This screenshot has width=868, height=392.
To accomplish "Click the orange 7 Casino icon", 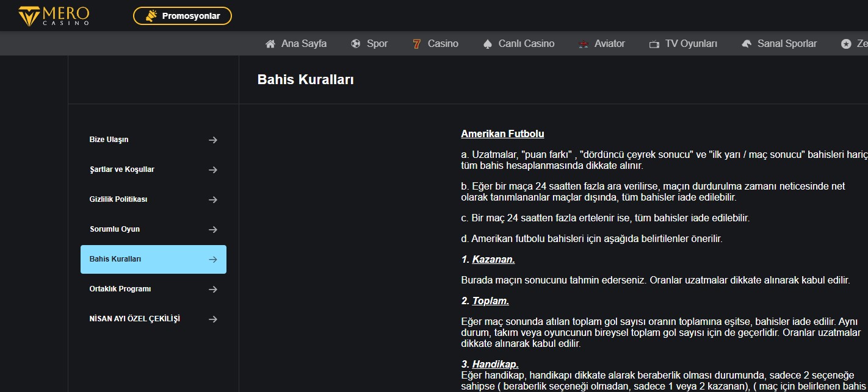I will (417, 44).
